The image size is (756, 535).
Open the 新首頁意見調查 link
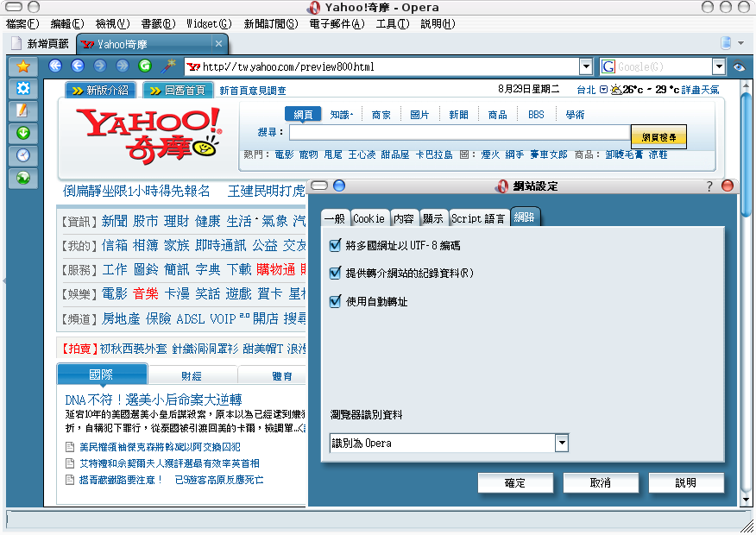(x=253, y=91)
